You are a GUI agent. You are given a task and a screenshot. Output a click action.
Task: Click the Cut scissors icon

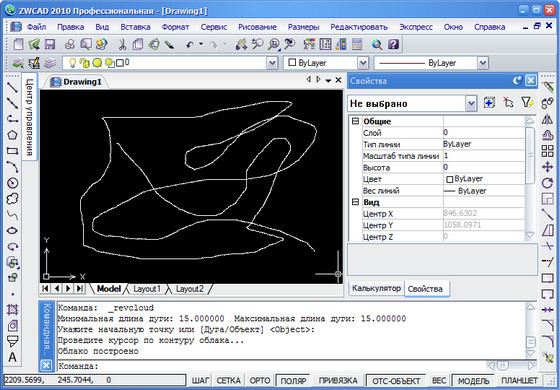(122, 44)
